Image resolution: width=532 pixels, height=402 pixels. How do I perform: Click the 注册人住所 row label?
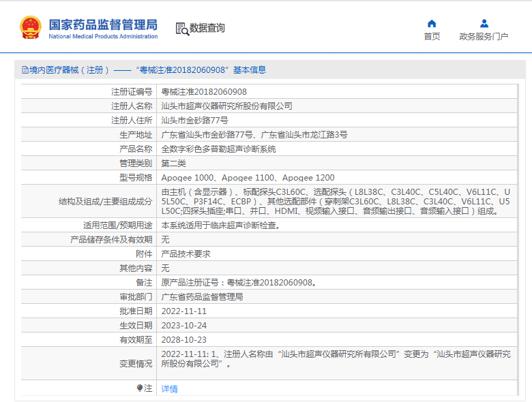[x=132, y=121]
